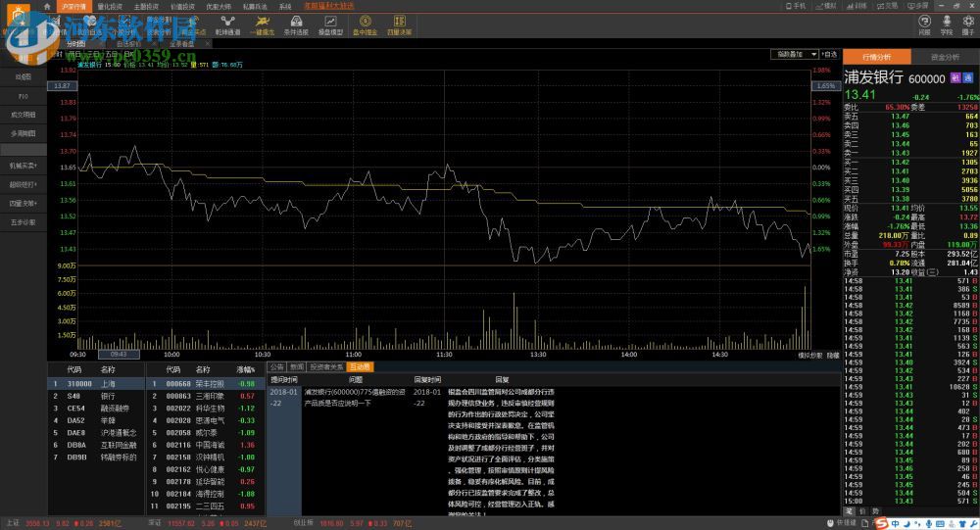
Task: Click the 上证 index in status bar
Action: coord(13,523)
